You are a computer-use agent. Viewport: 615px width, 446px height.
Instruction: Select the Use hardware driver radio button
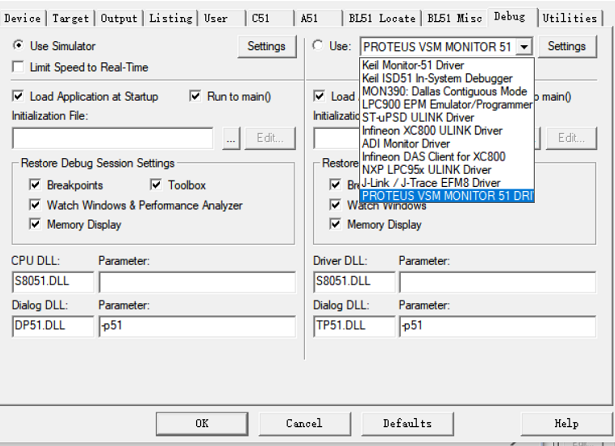pyautogui.click(x=318, y=46)
